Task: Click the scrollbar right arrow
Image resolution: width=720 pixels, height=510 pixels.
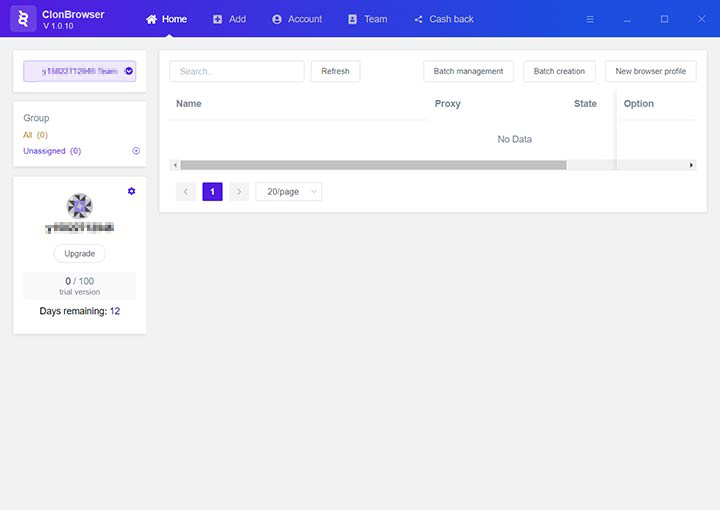Action: point(691,165)
